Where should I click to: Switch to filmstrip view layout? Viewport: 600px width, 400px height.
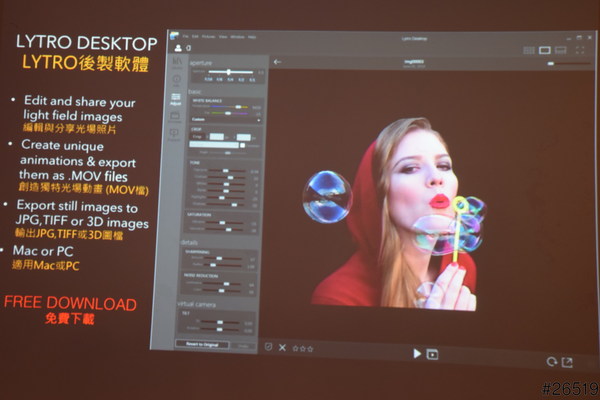point(561,50)
